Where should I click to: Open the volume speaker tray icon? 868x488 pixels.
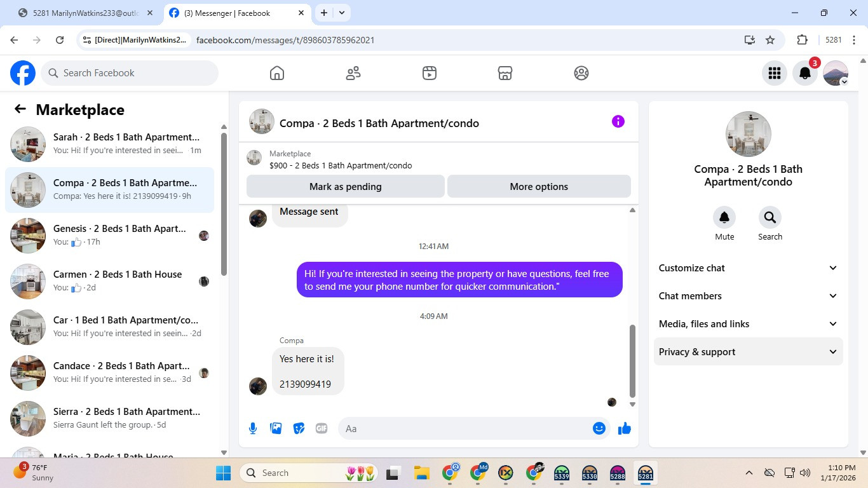click(x=806, y=473)
